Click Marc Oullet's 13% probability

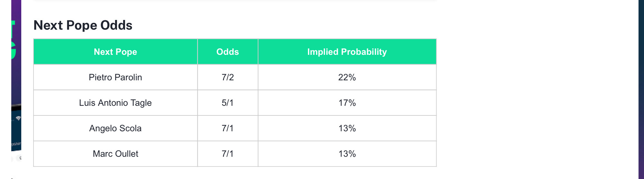(347, 154)
